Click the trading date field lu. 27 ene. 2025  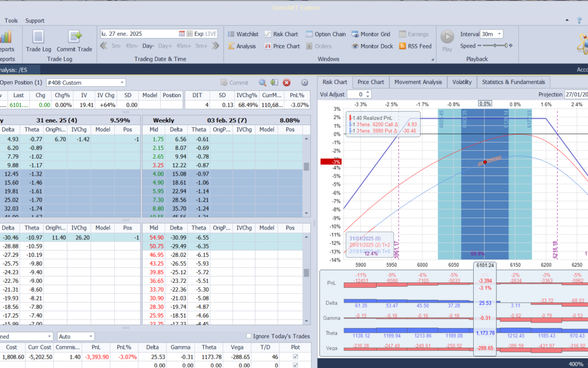pyautogui.click(x=139, y=34)
